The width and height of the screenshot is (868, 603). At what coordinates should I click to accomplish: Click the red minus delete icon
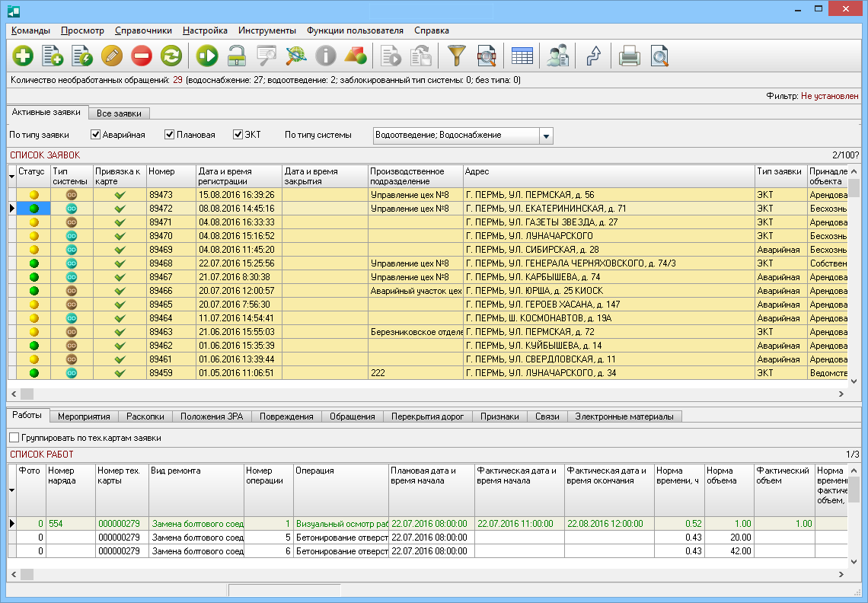click(x=142, y=56)
